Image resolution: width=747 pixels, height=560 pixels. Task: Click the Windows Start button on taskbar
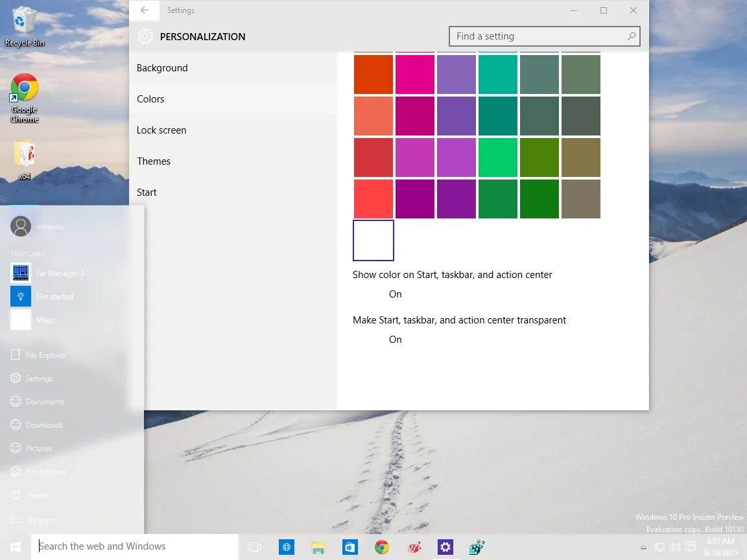tap(16, 546)
